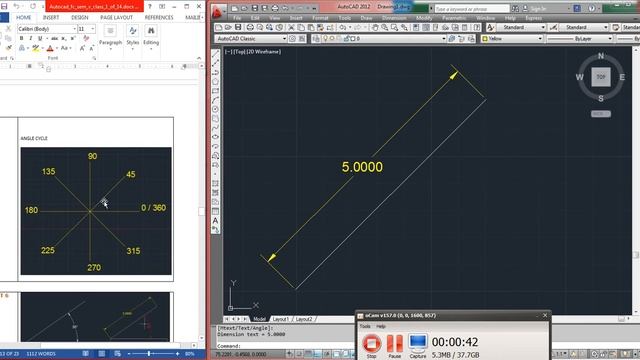Switch to the Layout1 tab in AutoCAD
Viewport: 640px width, 360px height.
point(280,319)
